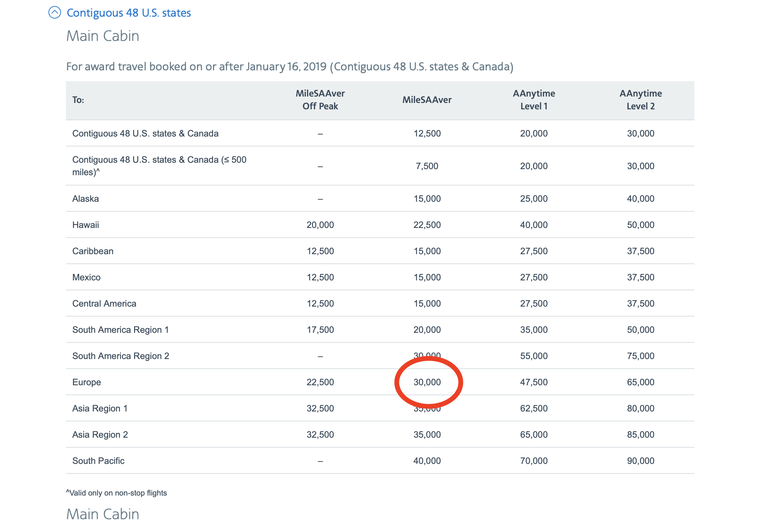The width and height of the screenshot is (767, 532).
Task: Select the South Pacific row label
Action: 99,461
